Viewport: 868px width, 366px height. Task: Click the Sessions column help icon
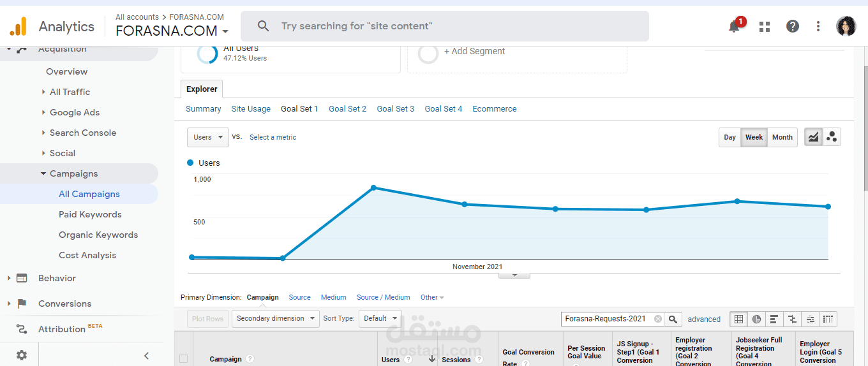click(479, 360)
